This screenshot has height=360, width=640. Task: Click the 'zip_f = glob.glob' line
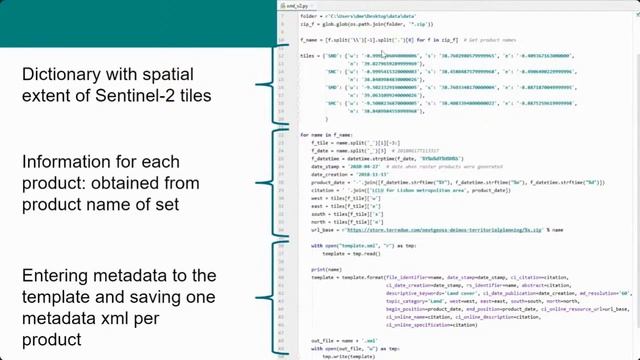pos(367,24)
